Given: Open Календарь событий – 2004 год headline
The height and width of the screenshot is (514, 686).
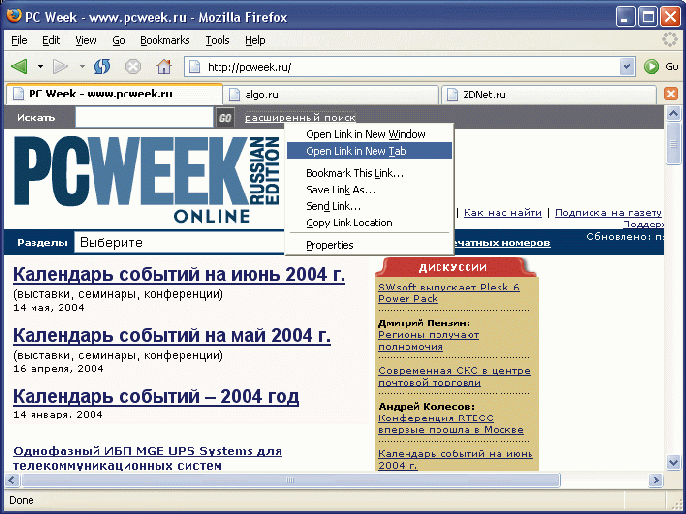Looking at the screenshot, I should tap(156, 396).
